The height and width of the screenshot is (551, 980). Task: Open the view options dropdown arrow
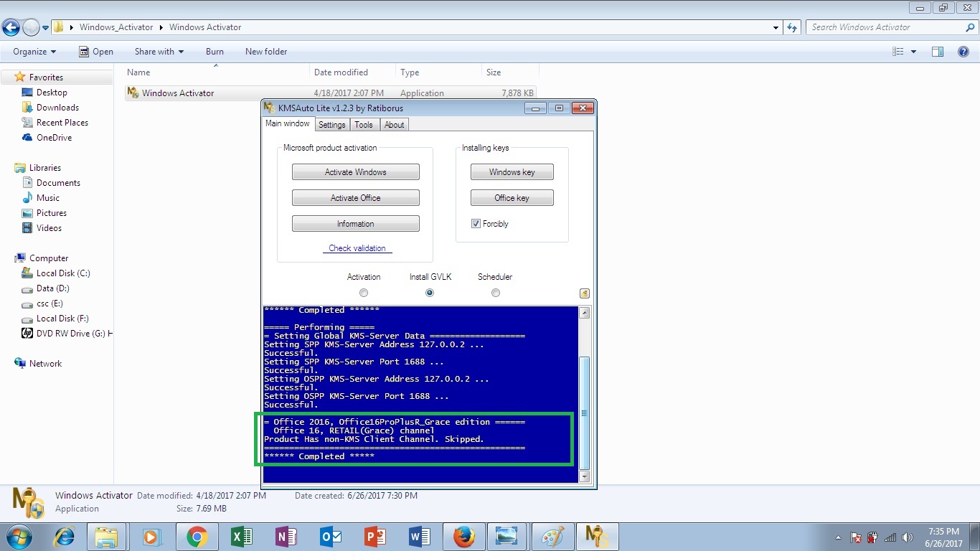pyautogui.click(x=913, y=52)
